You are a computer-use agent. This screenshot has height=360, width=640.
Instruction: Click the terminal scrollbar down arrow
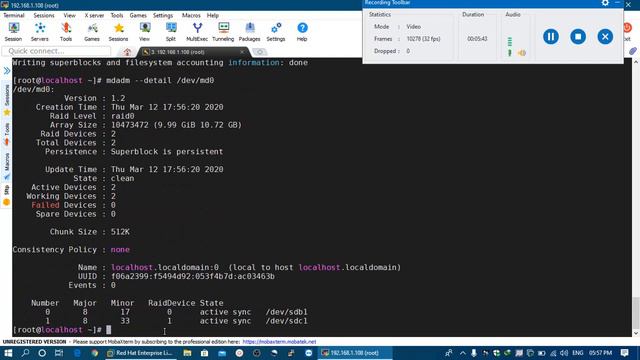(636, 333)
